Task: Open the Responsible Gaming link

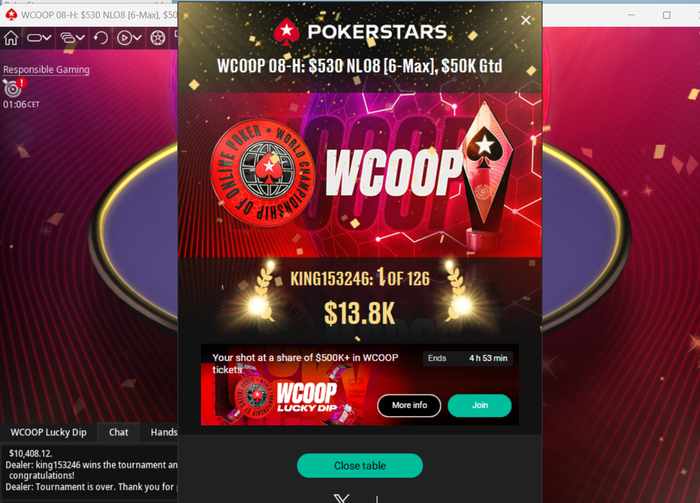Action: pos(46,70)
